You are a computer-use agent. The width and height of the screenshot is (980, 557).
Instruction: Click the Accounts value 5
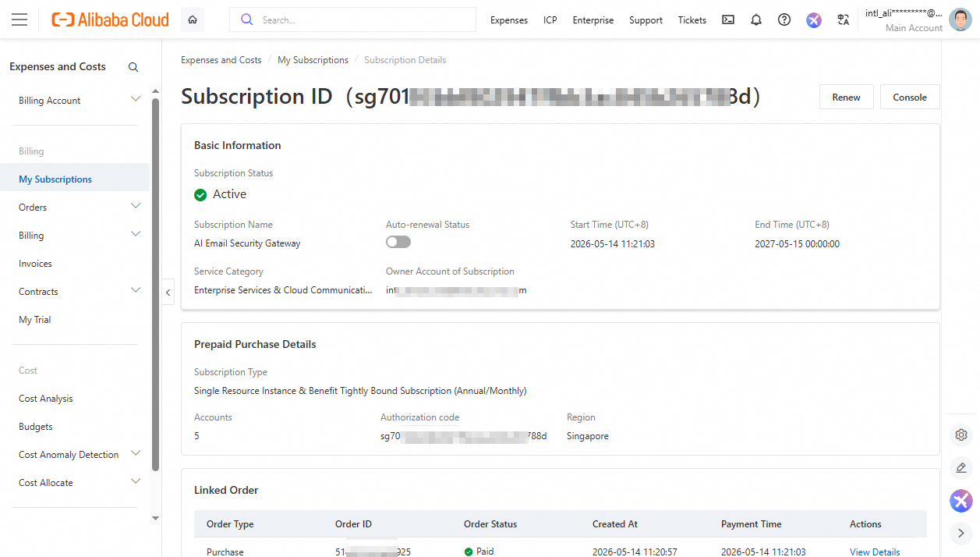coord(196,436)
